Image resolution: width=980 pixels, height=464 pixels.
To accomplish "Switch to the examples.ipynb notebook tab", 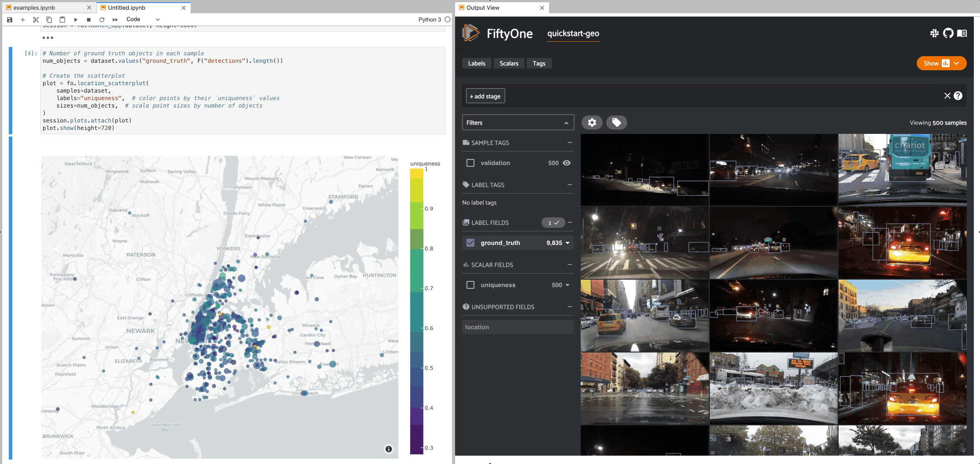I will pos(44,7).
